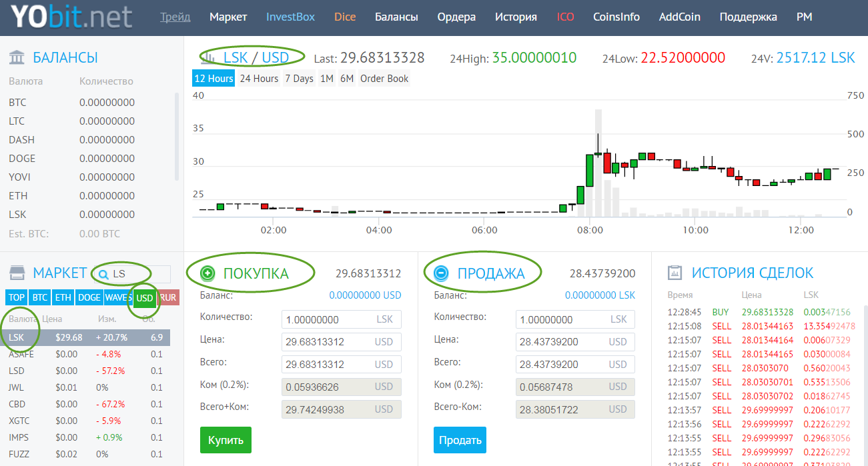Open the InvestBox menu item
This screenshot has width=868, height=466.
[x=290, y=17]
